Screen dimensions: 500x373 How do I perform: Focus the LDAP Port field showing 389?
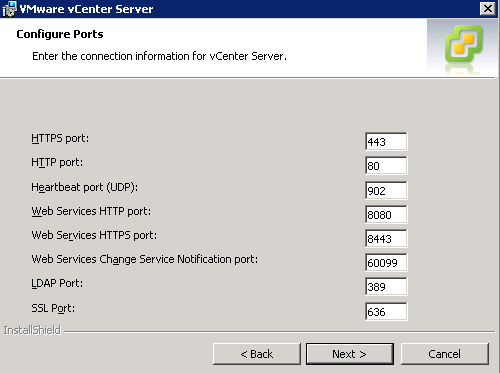click(x=386, y=287)
